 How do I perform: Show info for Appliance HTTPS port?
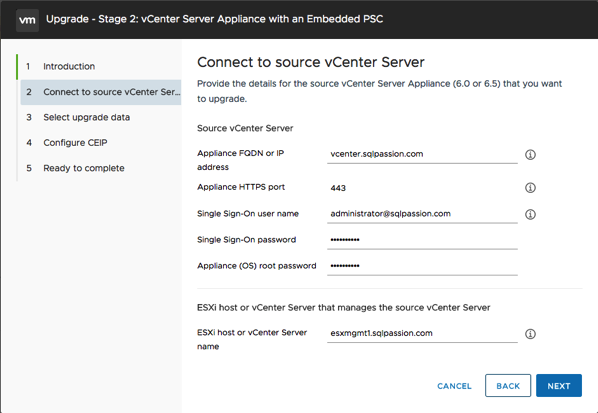click(530, 188)
